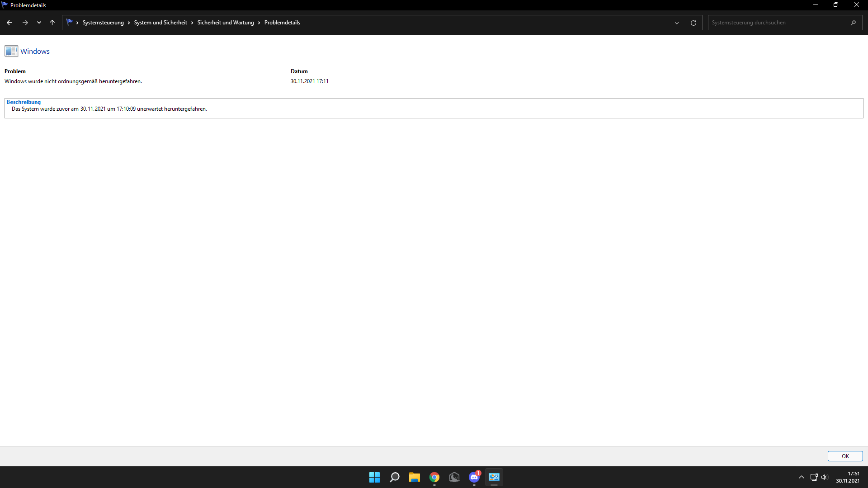The height and width of the screenshot is (488, 868).
Task: Refresh the Problemdetails page
Action: pyautogui.click(x=693, y=23)
